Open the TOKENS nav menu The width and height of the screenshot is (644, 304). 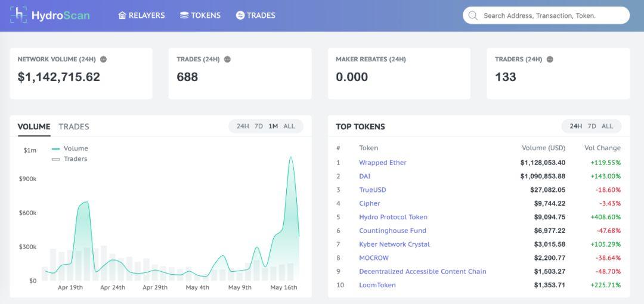tap(200, 15)
